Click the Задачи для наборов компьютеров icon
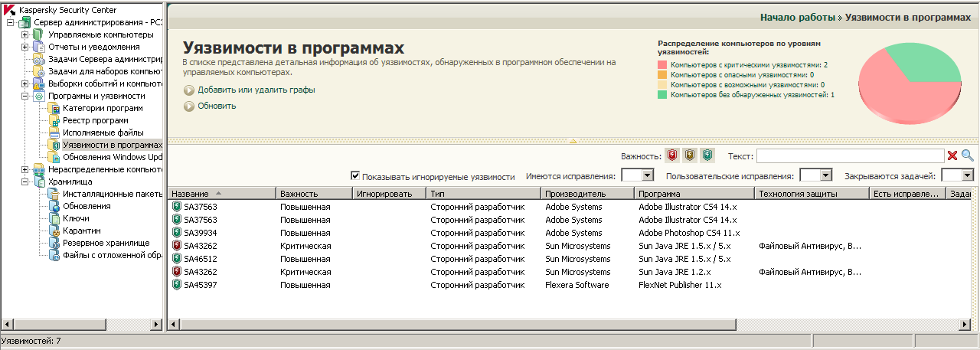This screenshot has width=980, height=350. click(x=38, y=71)
